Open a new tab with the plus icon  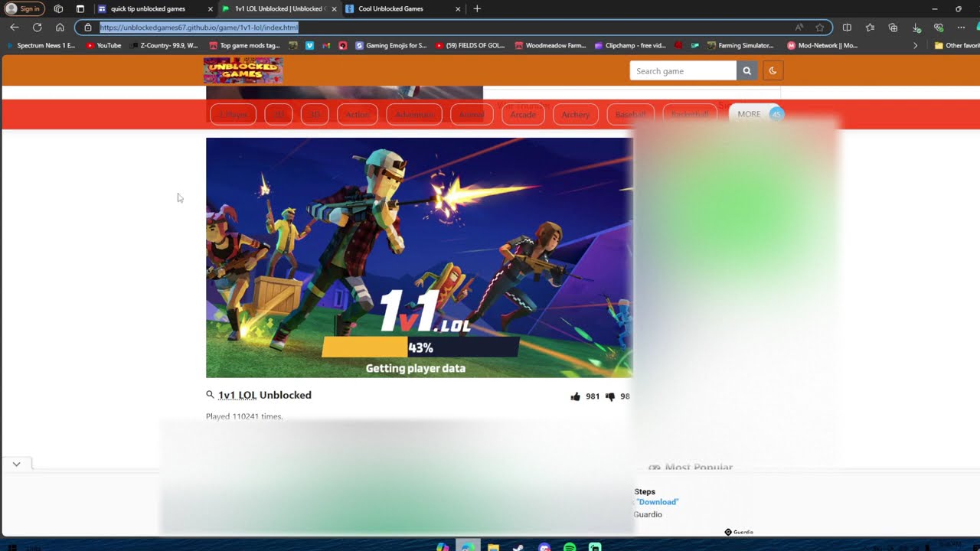(477, 8)
